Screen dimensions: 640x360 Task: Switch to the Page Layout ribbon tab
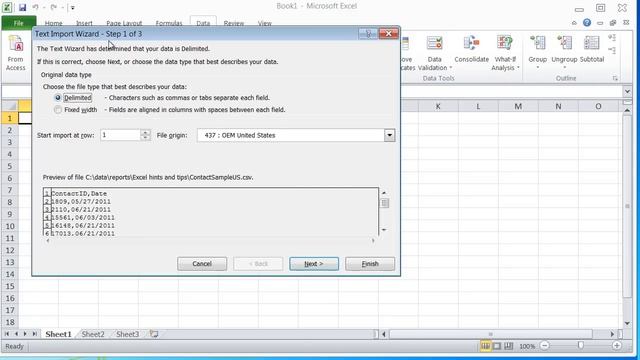coord(124,23)
